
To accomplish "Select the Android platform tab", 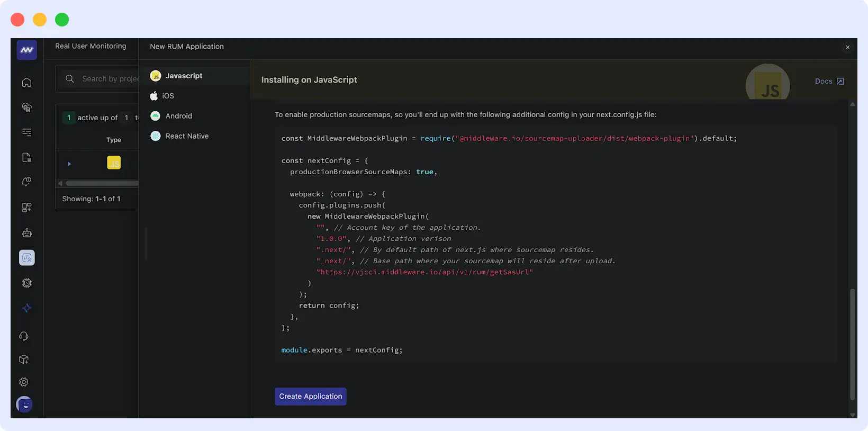I will [x=194, y=116].
